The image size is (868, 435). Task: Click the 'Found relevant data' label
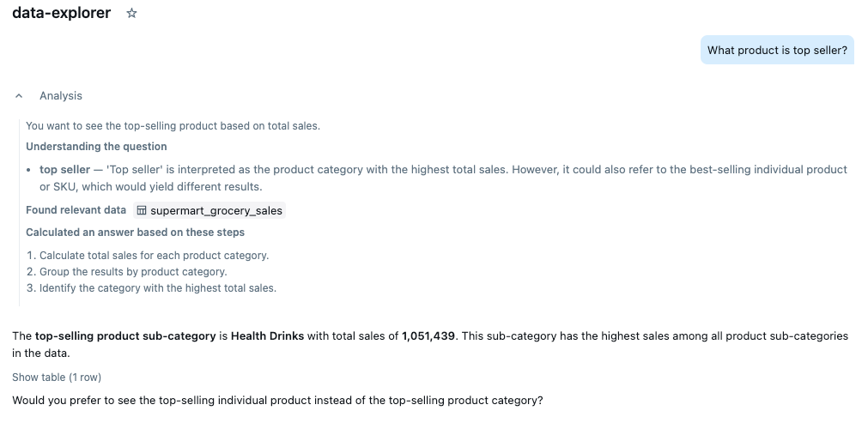[x=76, y=210]
